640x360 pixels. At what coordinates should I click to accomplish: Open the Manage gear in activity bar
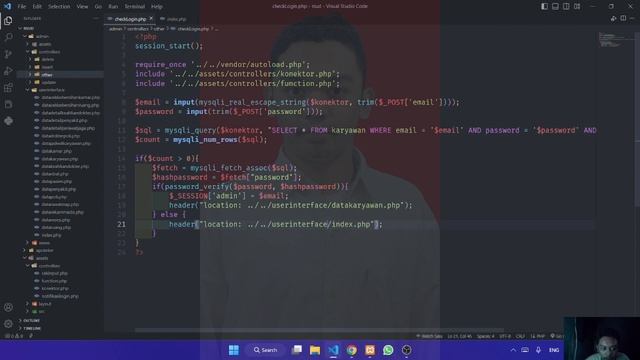8,324
